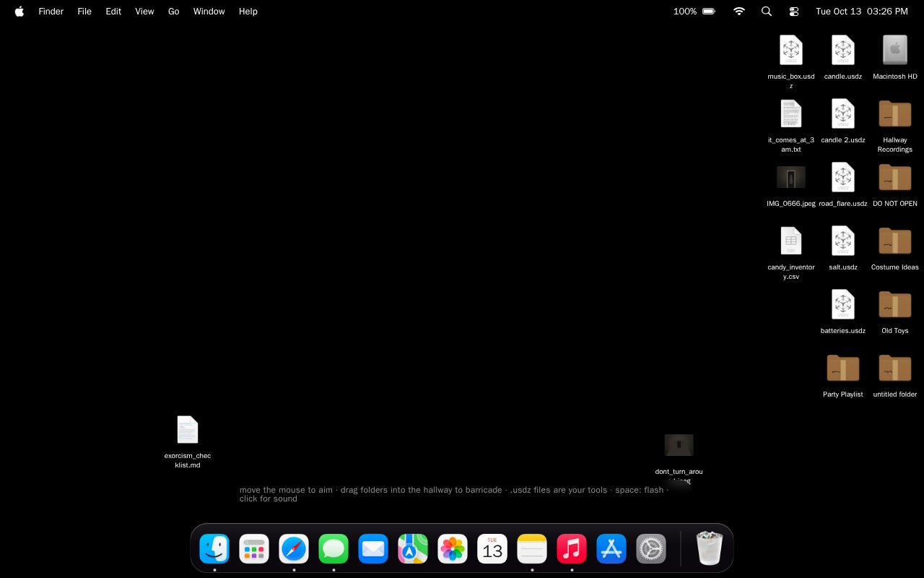Open Launchpad from the Dock
Viewport: 924px width, 578px height.
[254, 549]
